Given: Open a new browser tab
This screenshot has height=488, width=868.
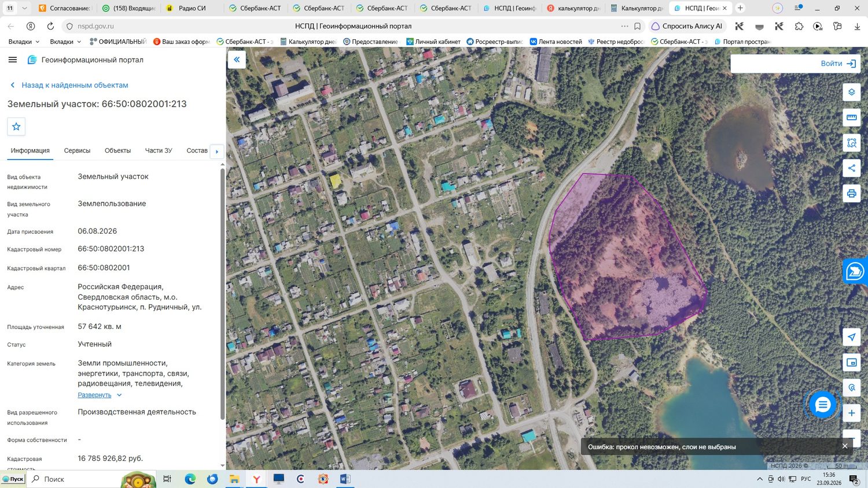Looking at the screenshot, I should coord(740,8).
